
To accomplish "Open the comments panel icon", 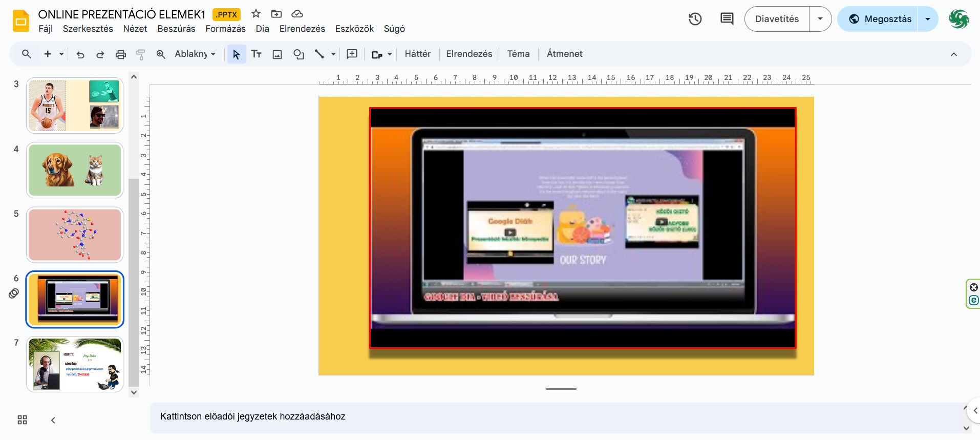I will pyautogui.click(x=727, y=19).
